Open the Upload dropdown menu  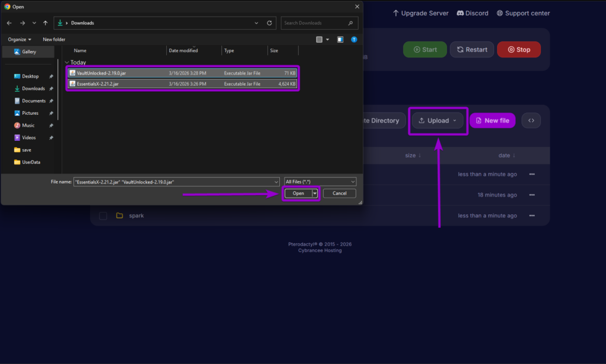tap(438, 120)
